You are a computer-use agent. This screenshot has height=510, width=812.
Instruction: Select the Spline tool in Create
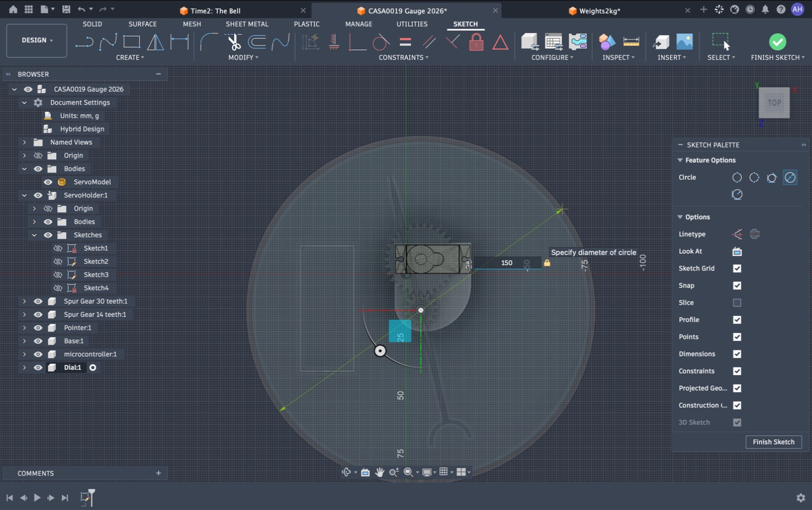tap(108, 42)
